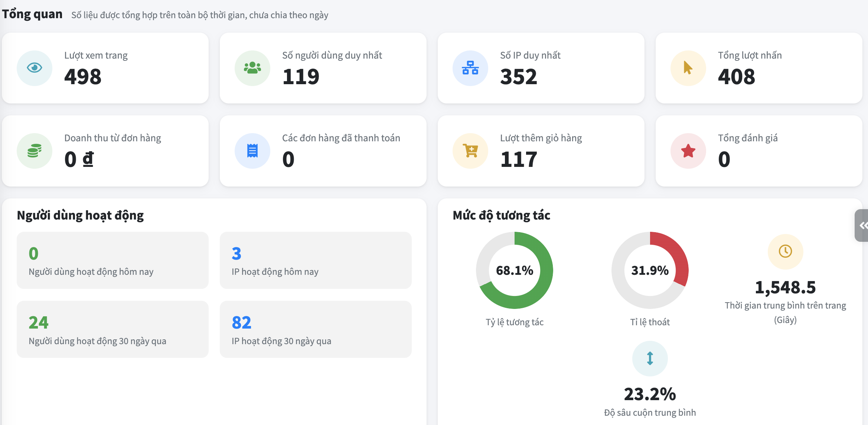
Task: Click the 117 add-to-cart value
Action: [519, 159]
